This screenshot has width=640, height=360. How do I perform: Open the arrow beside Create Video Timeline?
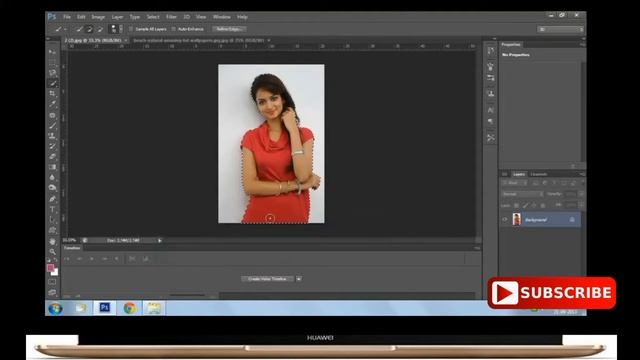[299, 279]
